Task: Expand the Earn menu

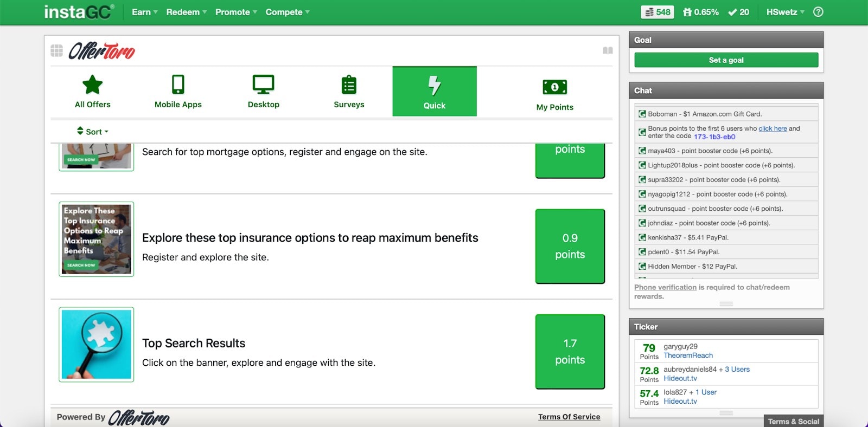Action: pos(144,12)
